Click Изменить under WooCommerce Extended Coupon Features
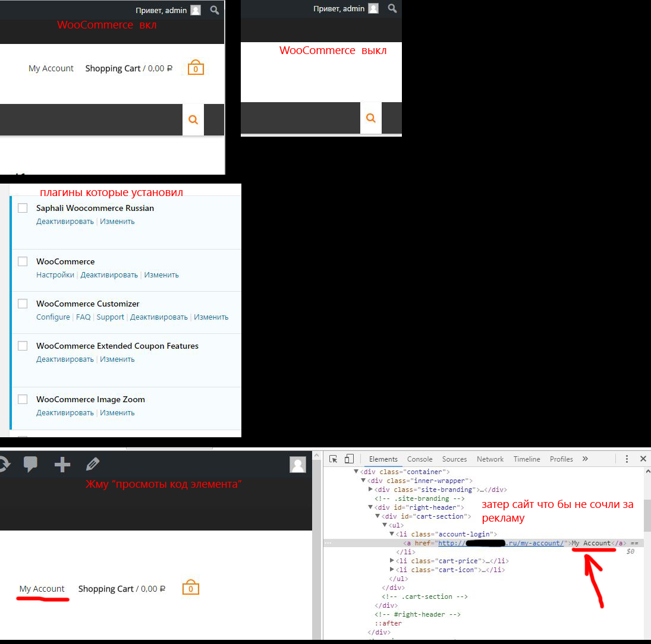Viewport: 651px width, 644px height. tap(117, 359)
